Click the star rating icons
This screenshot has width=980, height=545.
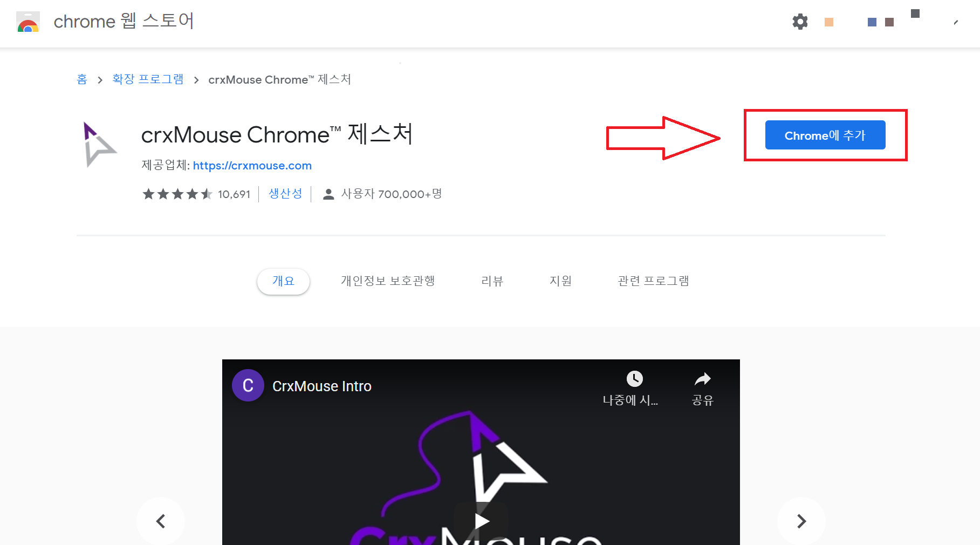177,194
